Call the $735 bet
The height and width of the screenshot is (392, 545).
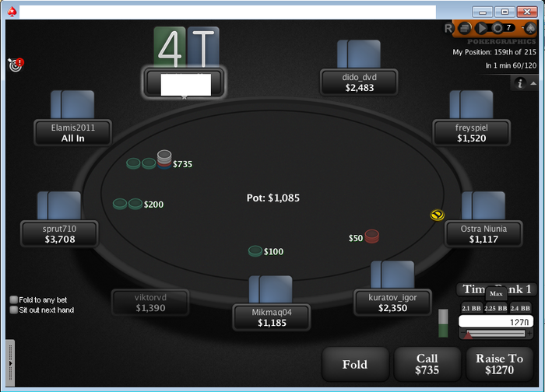pyautogui.click(x=427, y=364)
